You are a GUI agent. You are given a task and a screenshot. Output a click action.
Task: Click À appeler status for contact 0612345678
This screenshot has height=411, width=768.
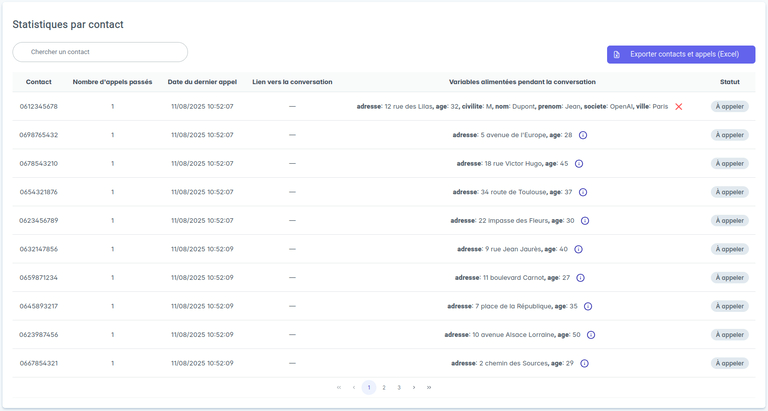730,106
